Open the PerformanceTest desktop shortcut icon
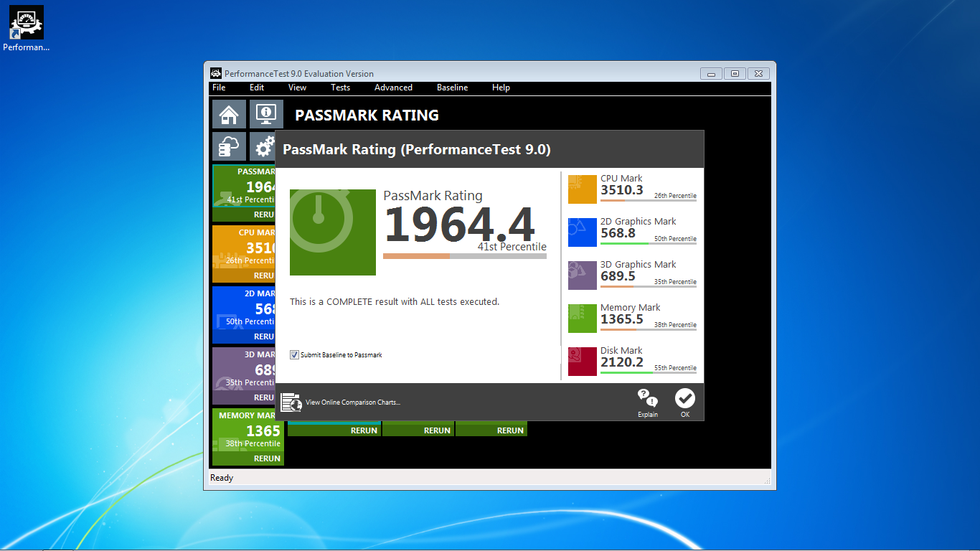980x551 pixels. [x=26, y=22]
